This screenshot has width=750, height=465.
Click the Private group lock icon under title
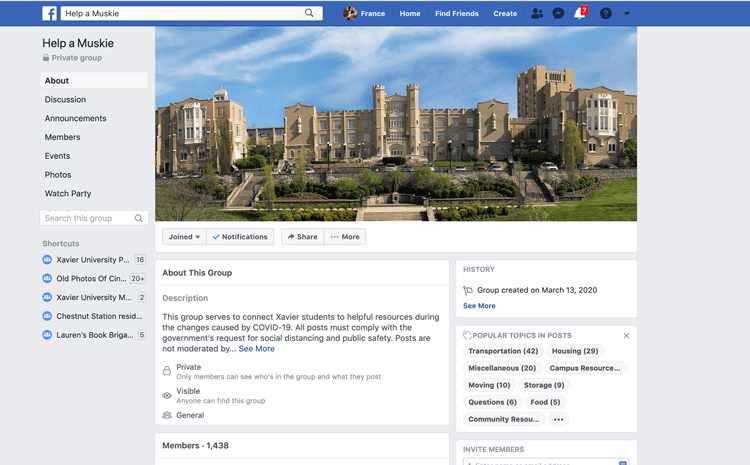(x=46, y=58)
